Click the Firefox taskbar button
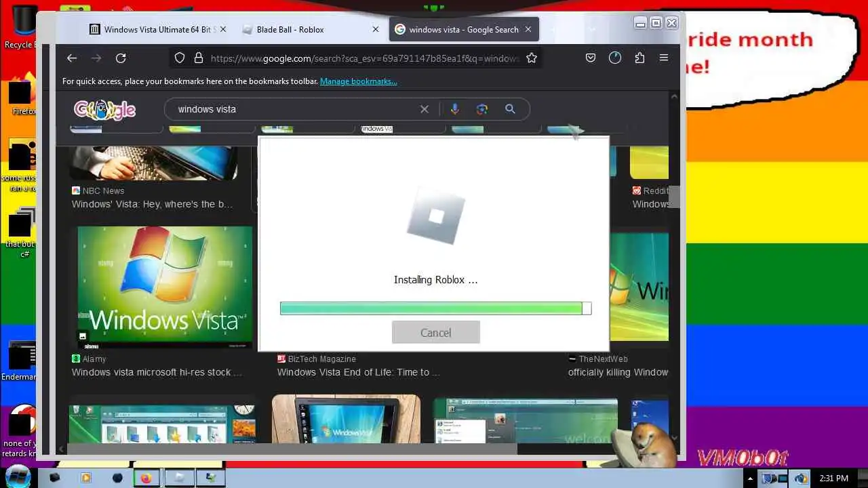Viewport: 868px width, 488px height. coord(146,478)
